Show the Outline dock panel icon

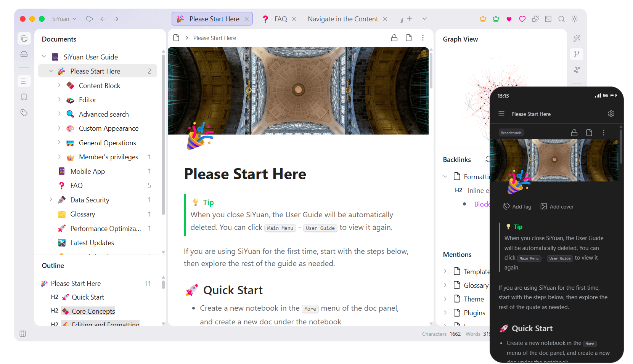(24, 81)
